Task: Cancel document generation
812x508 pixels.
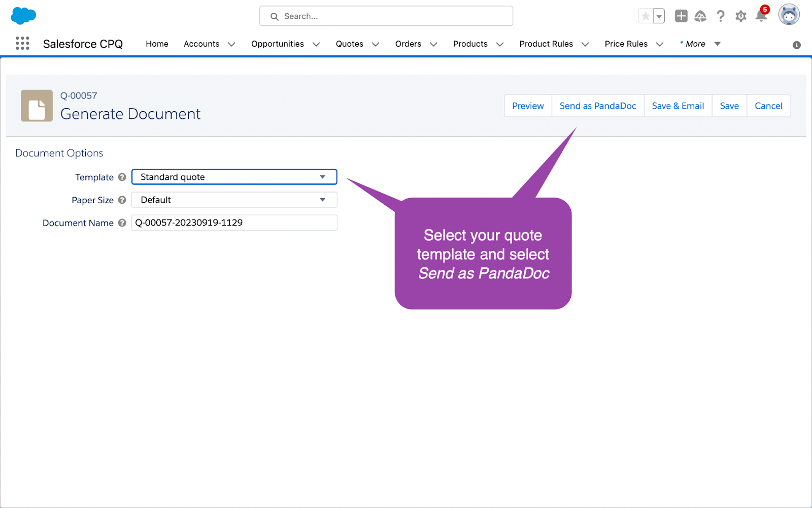Action: coord(768,106)
